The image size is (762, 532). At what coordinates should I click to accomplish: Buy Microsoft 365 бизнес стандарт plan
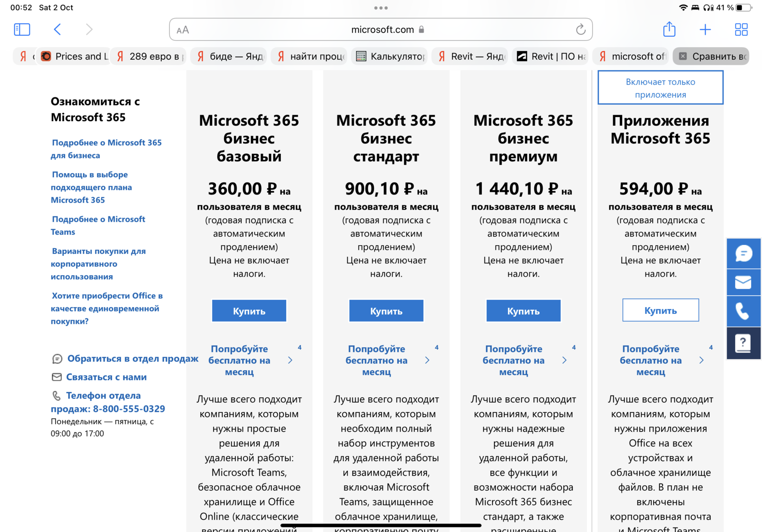click(386, 311)
